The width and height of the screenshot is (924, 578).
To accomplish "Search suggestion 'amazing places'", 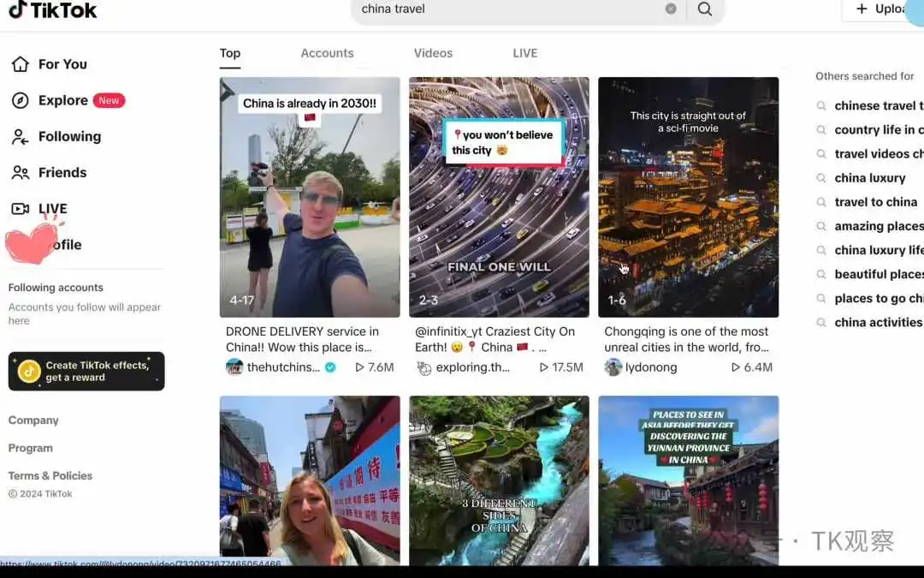I will click(x=879, y=226).
